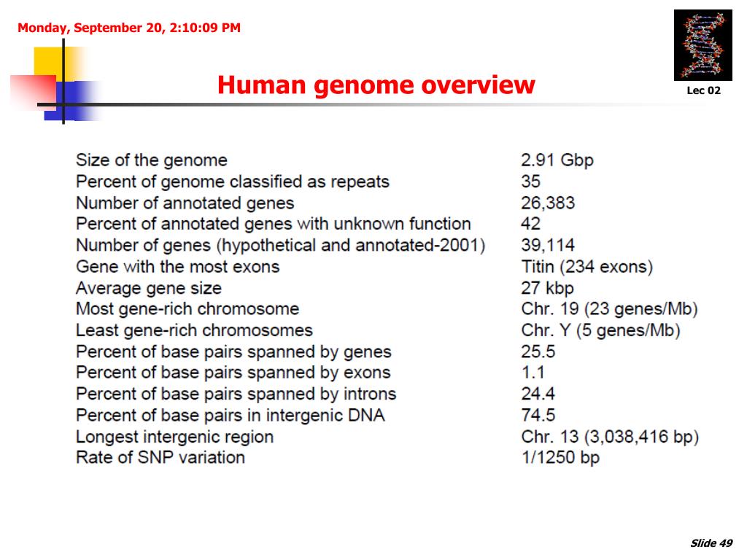Click the Percent of base pairs spanned by exons

[233, 373]
